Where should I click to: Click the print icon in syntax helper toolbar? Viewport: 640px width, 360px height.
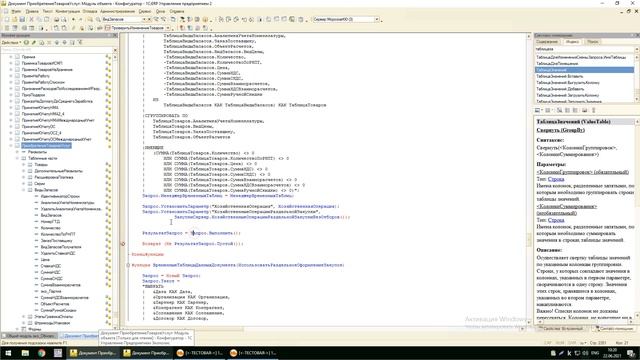tap(584, 110)
